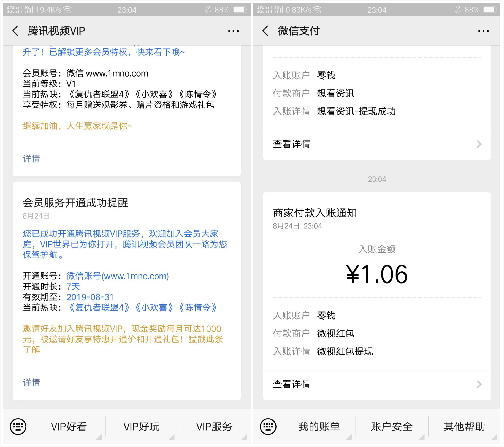Go back from the 微信支付 chat
The image size is (504, 447).
(x=265, y=31)
